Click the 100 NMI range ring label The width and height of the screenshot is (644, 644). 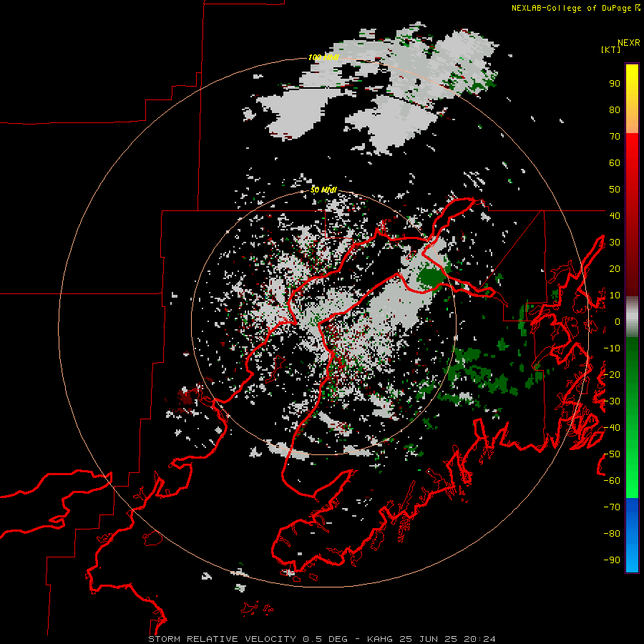[x=323, y=57]
